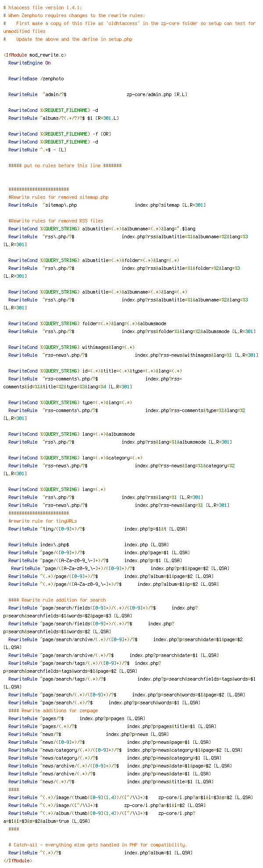This screenshot has height=868, width=263.
Task: Click the rule starting '^(.*)/album/(thumb'
Action: point(99,817)
